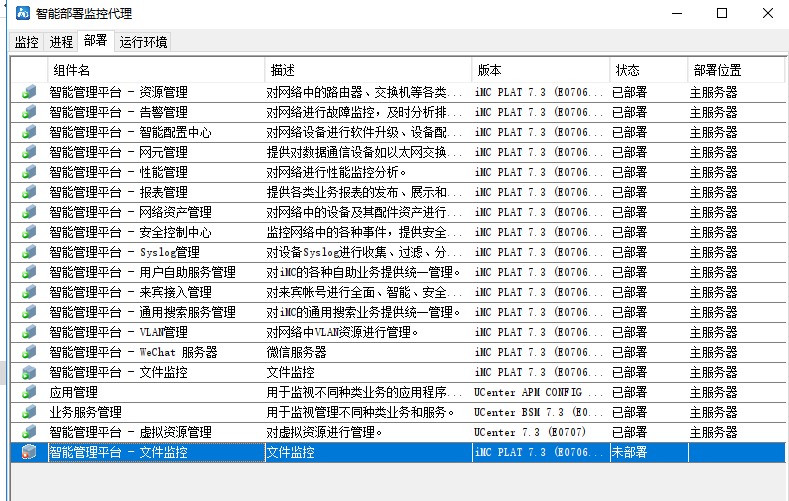Click the icon beside 来宾接入管理 row
The height and width of the screenshot is (501, 789).
(29, 292)
